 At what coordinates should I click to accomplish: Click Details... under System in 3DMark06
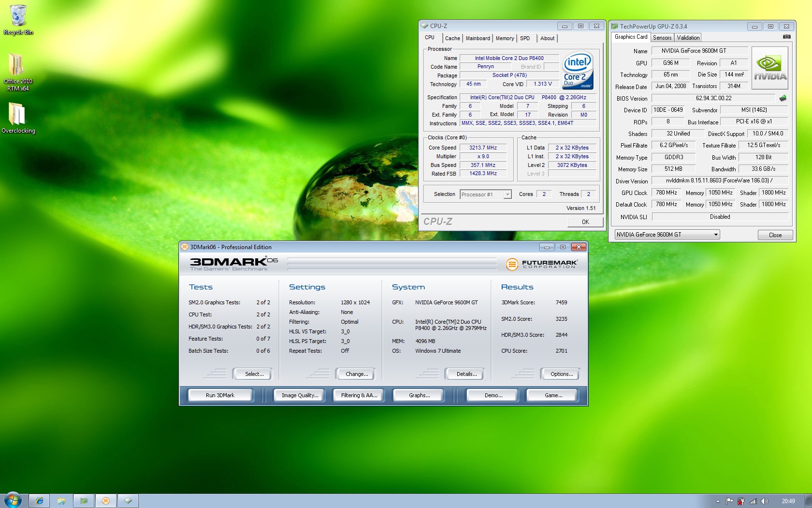pyautogui.click(x=465, y=374)
